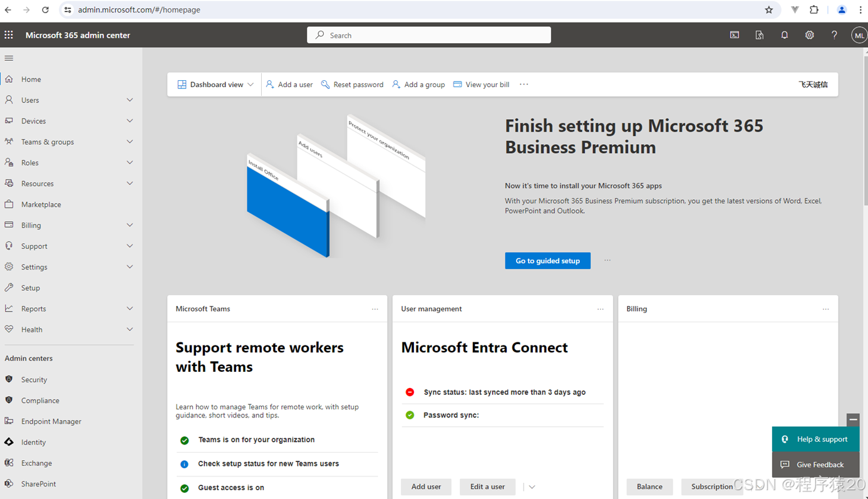Expand the Users navigation section
868x499 pixels.
pos(130,100)
